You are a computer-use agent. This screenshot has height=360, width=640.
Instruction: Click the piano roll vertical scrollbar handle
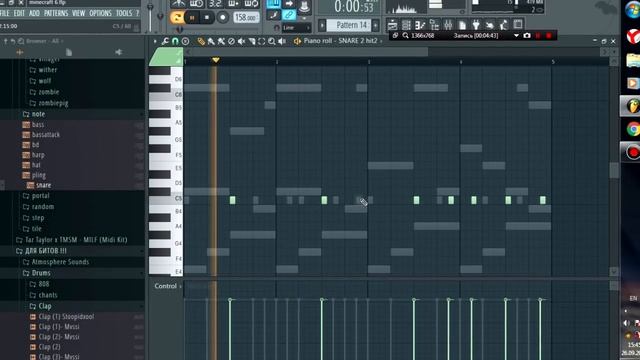(614, 170)
